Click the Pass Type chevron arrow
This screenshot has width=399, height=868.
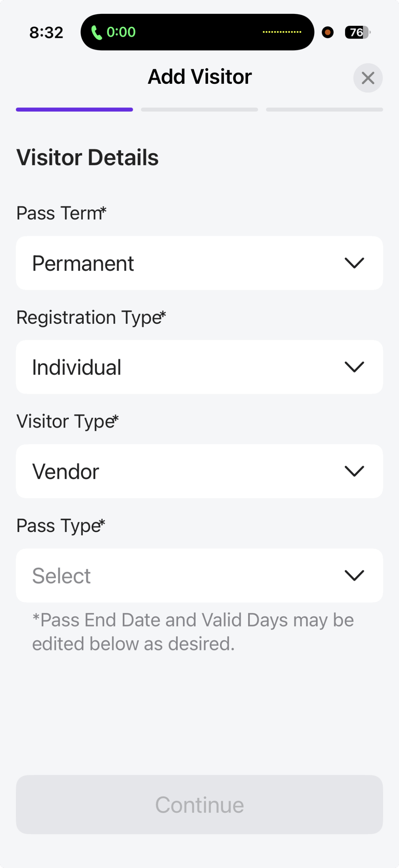pos(354,575)
